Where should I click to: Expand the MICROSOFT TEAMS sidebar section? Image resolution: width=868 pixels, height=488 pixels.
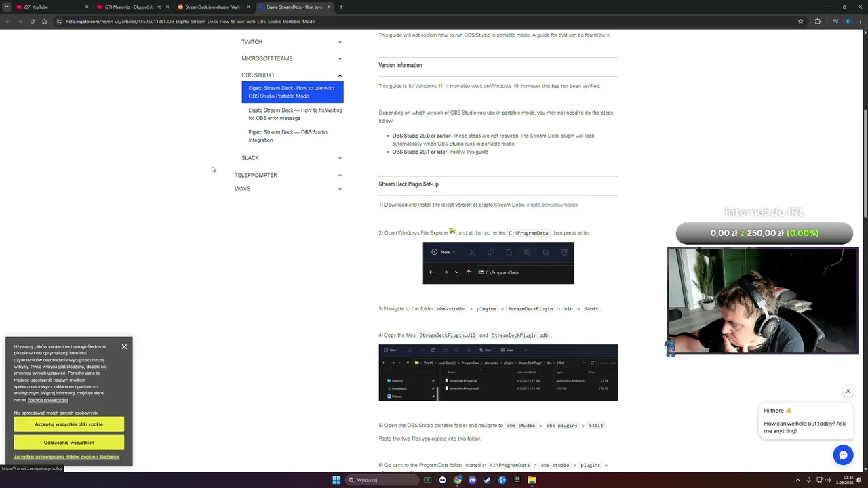pyautogui.click(x=292, y=58)
